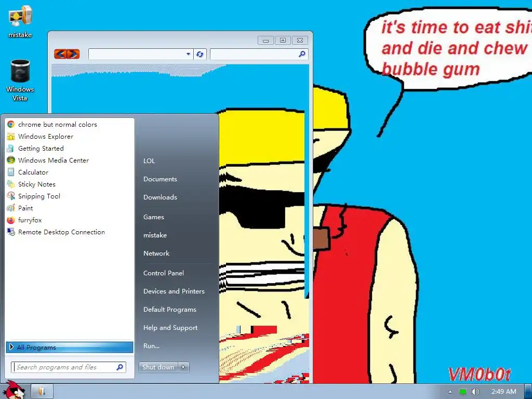The height and width of the screenshot is (399, 532).
Task: Click the refresh button beside address bar
Action: point(200,54)
